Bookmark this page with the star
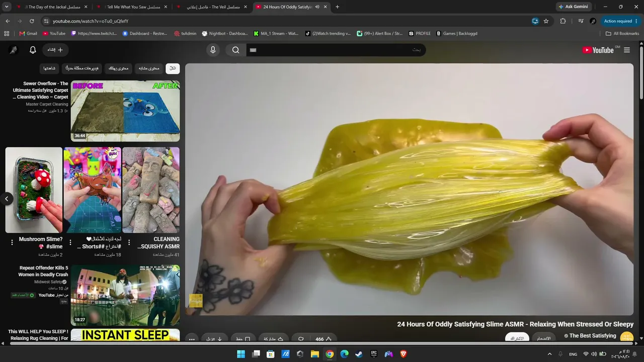Image resolution: width=644 pixels, height=362 pixels. point(546,21)
